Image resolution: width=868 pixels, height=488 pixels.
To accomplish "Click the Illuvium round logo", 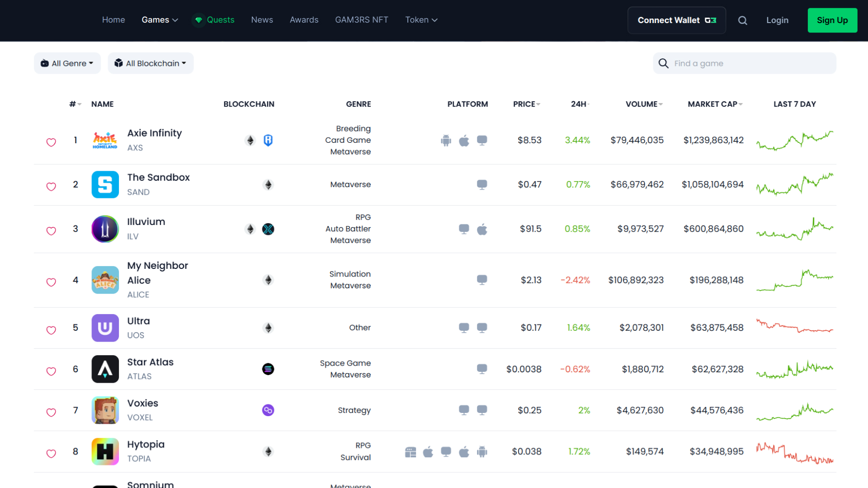I will tap(105, 229).
